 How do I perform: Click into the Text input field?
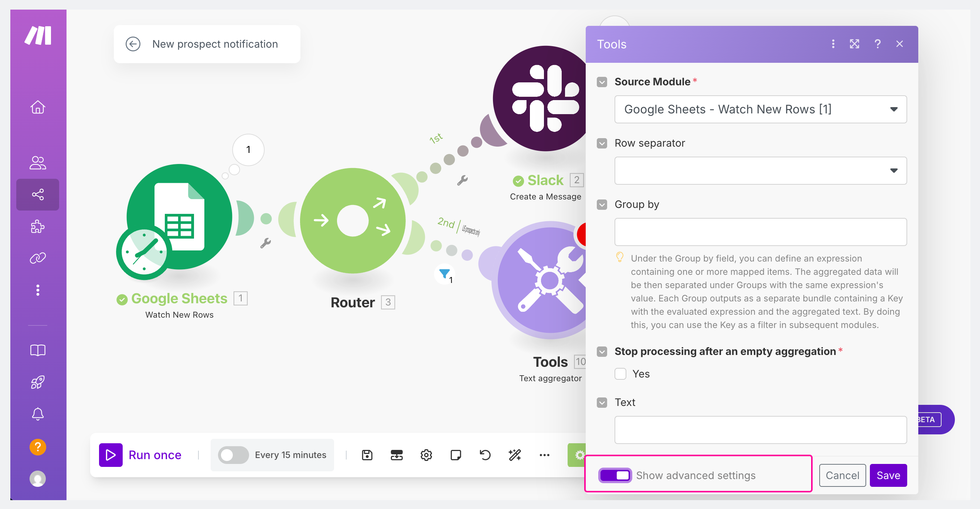point(760,430)
